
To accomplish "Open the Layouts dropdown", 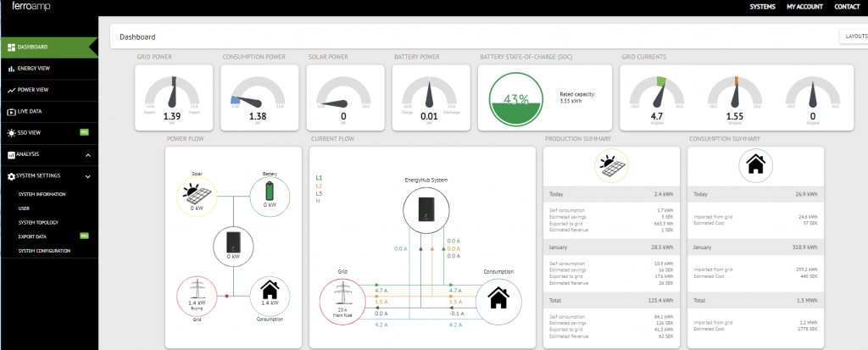I will 853,36.
